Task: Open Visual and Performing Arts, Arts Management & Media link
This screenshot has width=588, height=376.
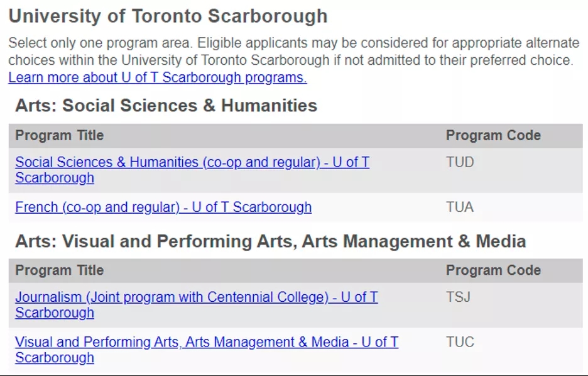Action: [207, 350]
